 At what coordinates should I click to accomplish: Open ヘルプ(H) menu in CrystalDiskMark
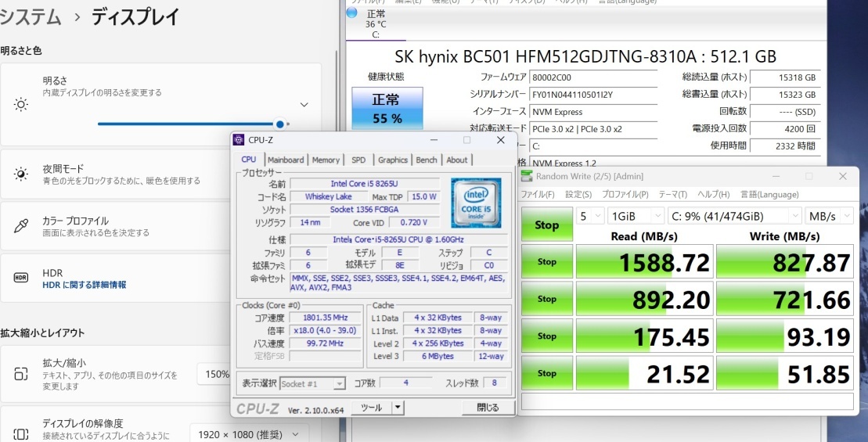pyautogui.click(x=714, y=195)
